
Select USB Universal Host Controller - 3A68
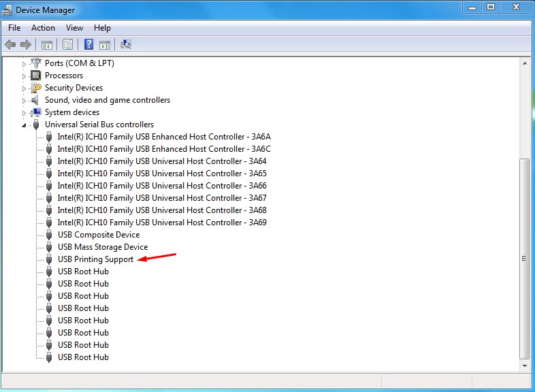click(x=162, y=210)
